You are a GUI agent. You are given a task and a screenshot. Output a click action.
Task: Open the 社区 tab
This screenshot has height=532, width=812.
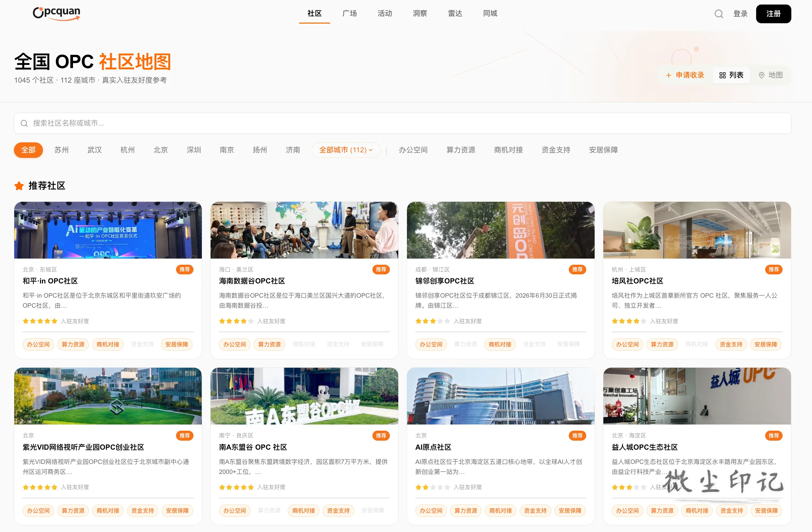(314, 13)
